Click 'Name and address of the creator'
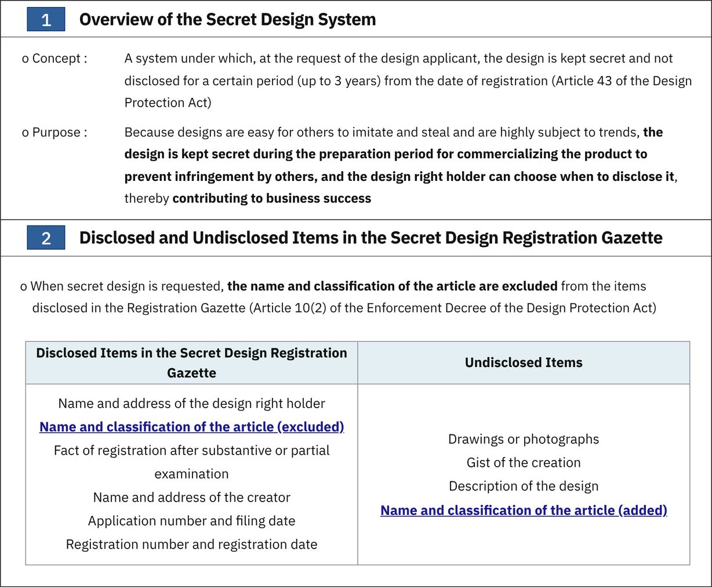 [x=191, y=498]
